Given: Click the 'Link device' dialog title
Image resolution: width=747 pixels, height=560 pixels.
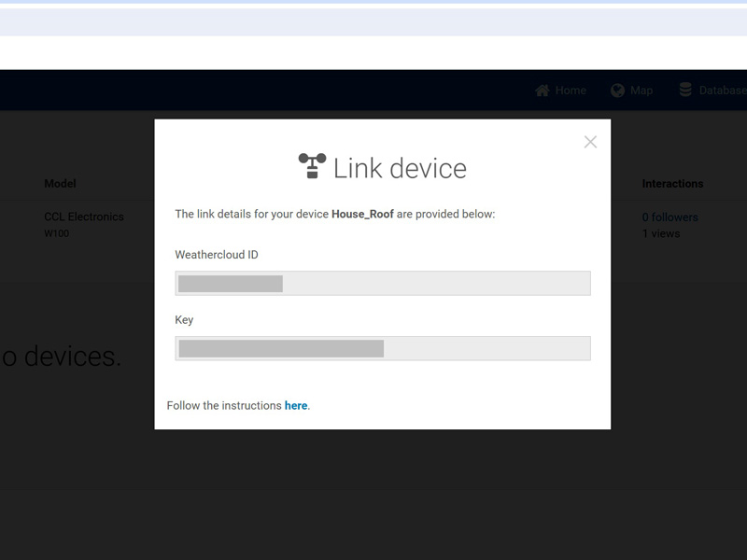Looking at the screenshot, I should point(400,169).
